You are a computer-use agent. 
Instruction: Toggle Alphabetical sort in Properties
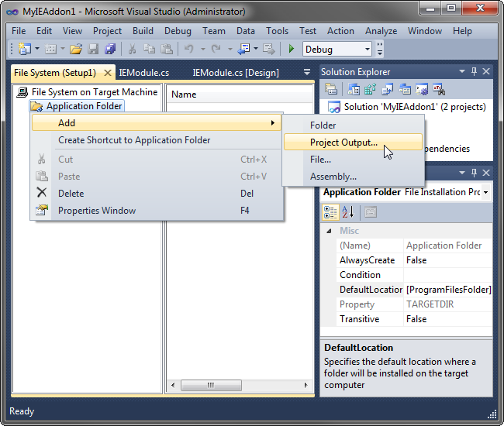348,212
